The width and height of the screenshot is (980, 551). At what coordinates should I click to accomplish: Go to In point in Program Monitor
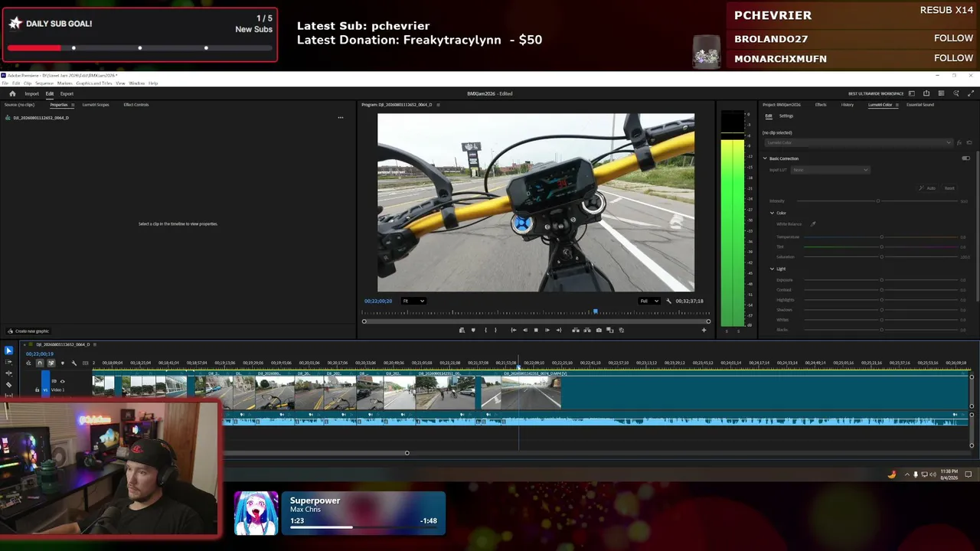tap(513, 330)
